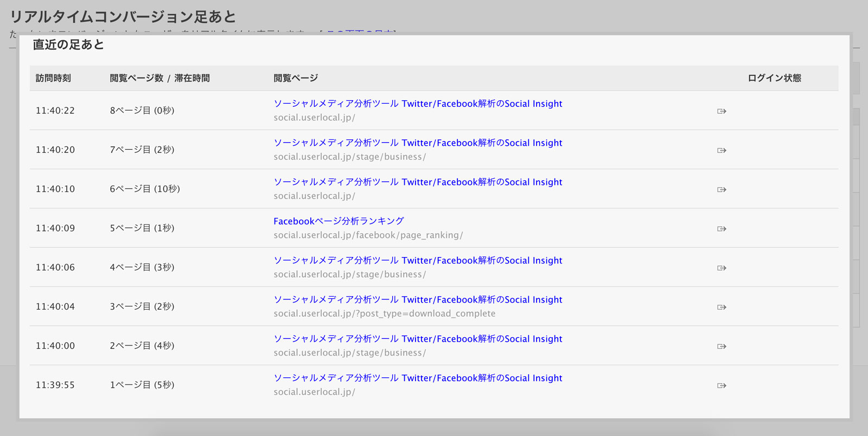
Task: Open Social Insight link in 4ページ目 row
Action: pyautogui.click(x=418, y=260)
